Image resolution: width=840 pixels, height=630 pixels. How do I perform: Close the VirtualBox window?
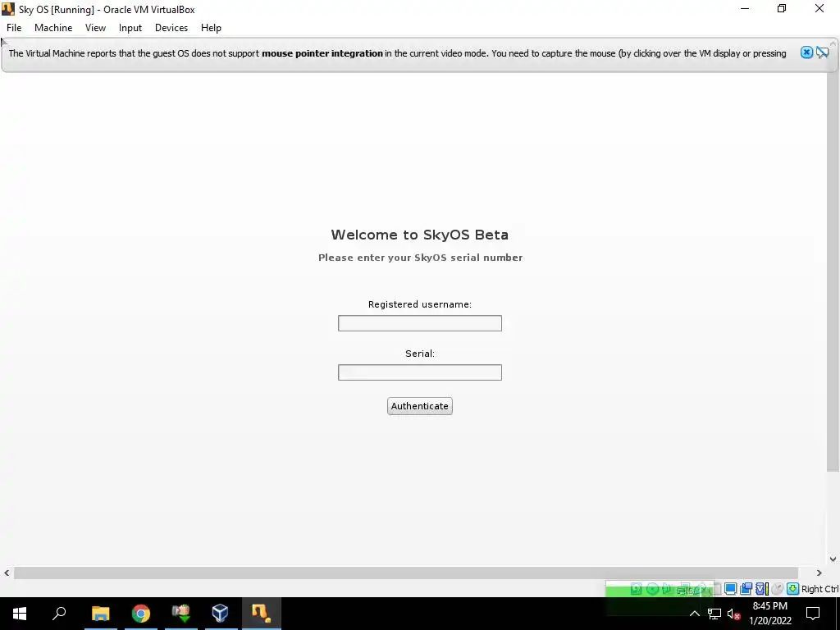pyautogui.click(x=819, y=8)
